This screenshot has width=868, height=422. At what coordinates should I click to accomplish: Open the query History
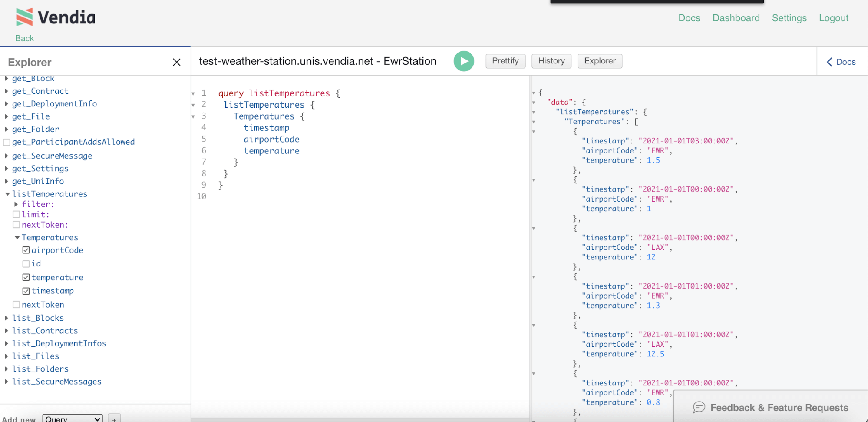point(551,61)
